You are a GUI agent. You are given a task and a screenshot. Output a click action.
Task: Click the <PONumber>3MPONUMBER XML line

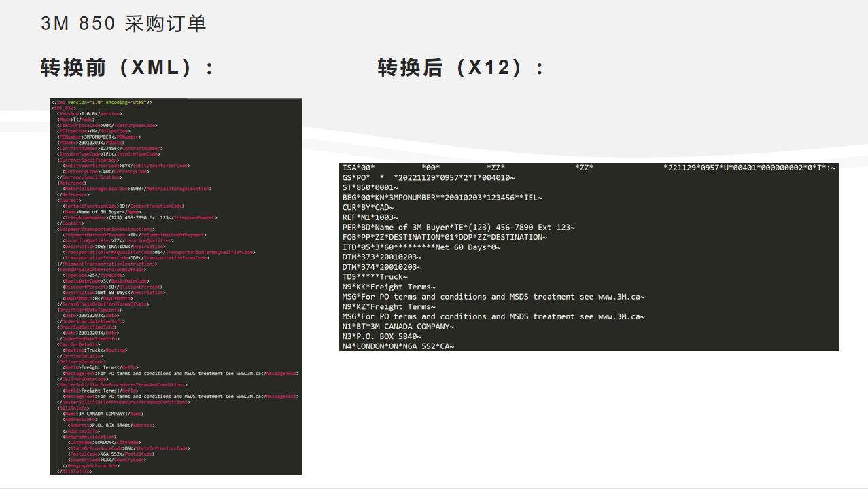pos(99,137)
